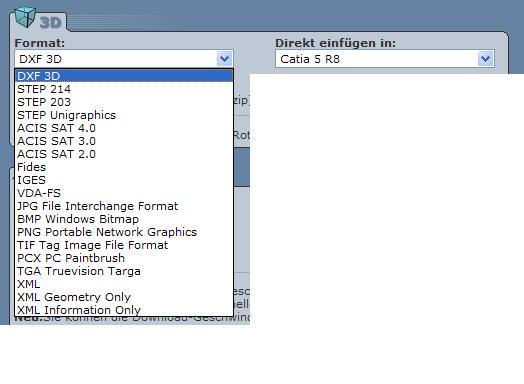Click the Catia 5 R8 combo box field

tap(385, 59)
